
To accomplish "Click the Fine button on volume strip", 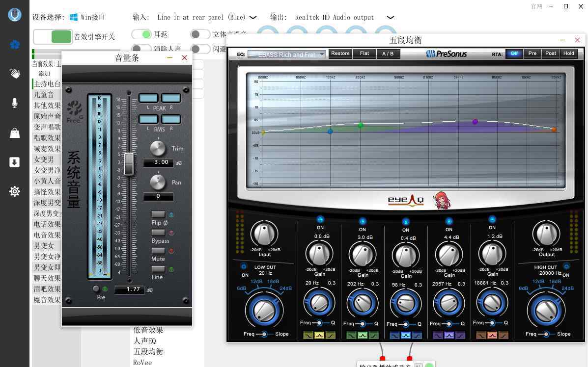I will pos(158,269).
